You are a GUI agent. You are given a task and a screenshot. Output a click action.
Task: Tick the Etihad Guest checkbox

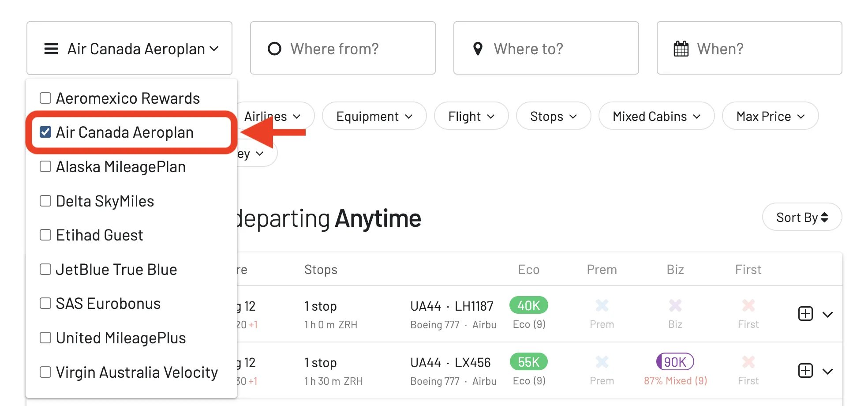click(x=45, y=235)
